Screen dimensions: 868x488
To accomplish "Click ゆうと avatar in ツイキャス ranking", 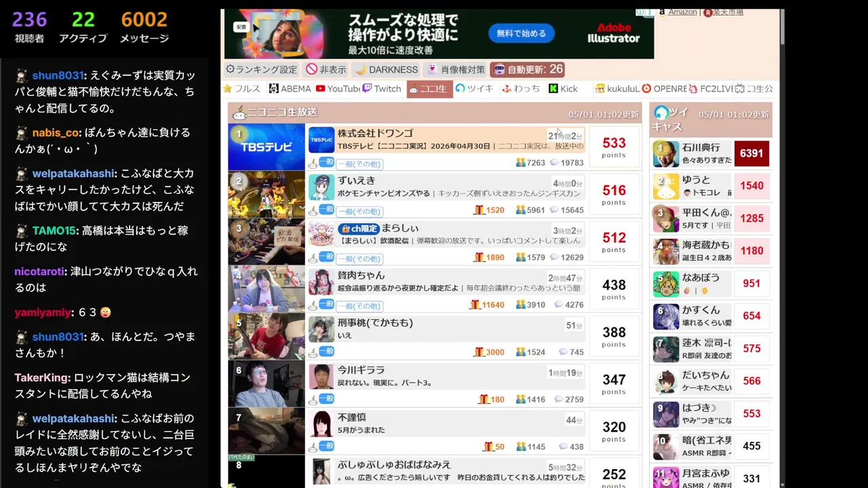I will point(666,186).
